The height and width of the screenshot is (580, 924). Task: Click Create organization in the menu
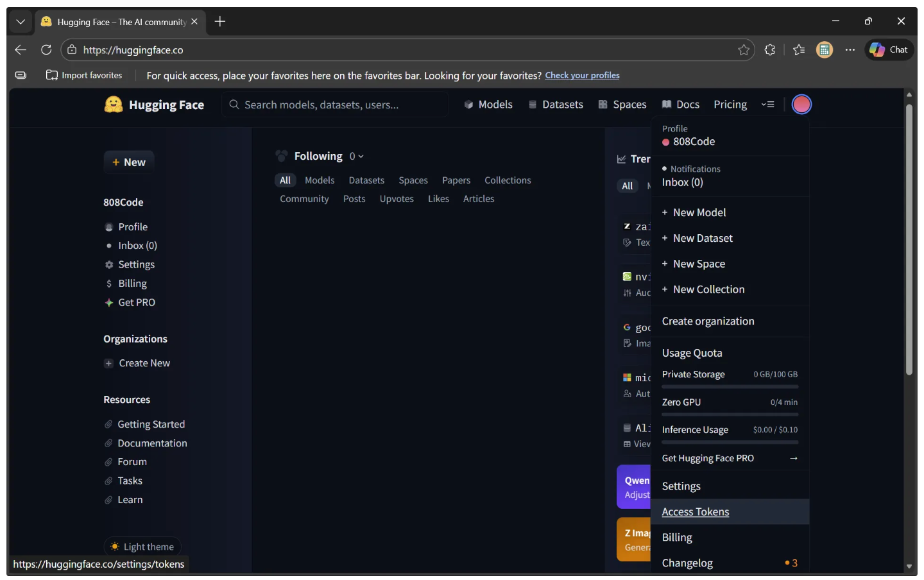(x=730, y=321)
